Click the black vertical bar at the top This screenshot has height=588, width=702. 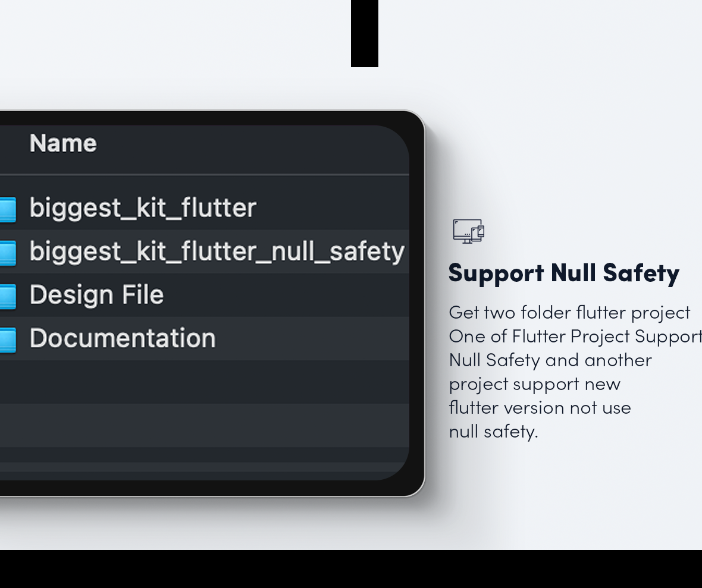(363, 33)
